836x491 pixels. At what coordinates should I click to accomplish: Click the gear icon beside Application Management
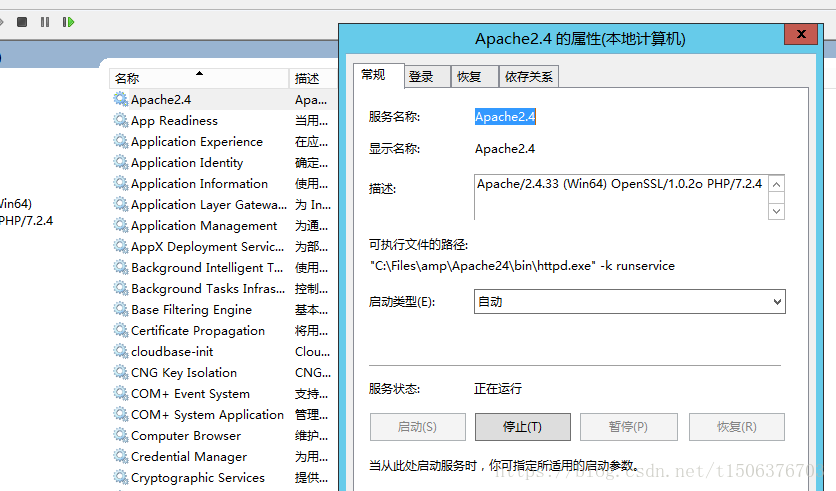tap(120, 225)
